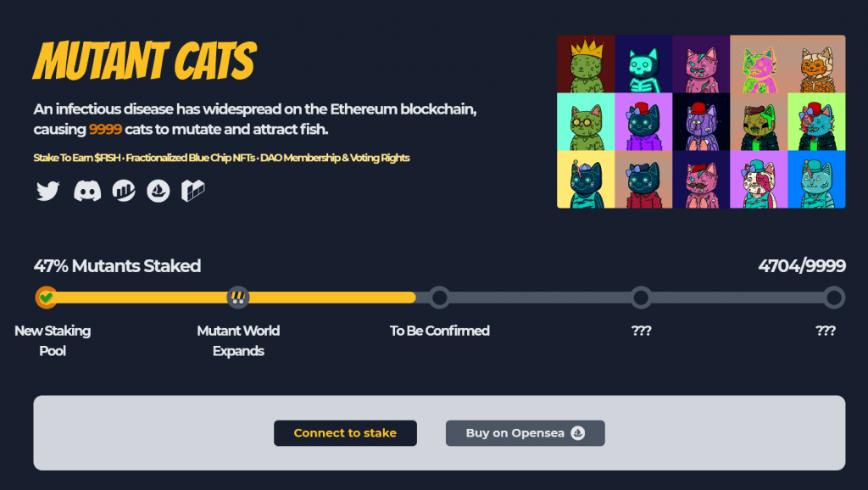Click the yellow filled staking progress bar
868x490 pixels.
tap(322, 298)
